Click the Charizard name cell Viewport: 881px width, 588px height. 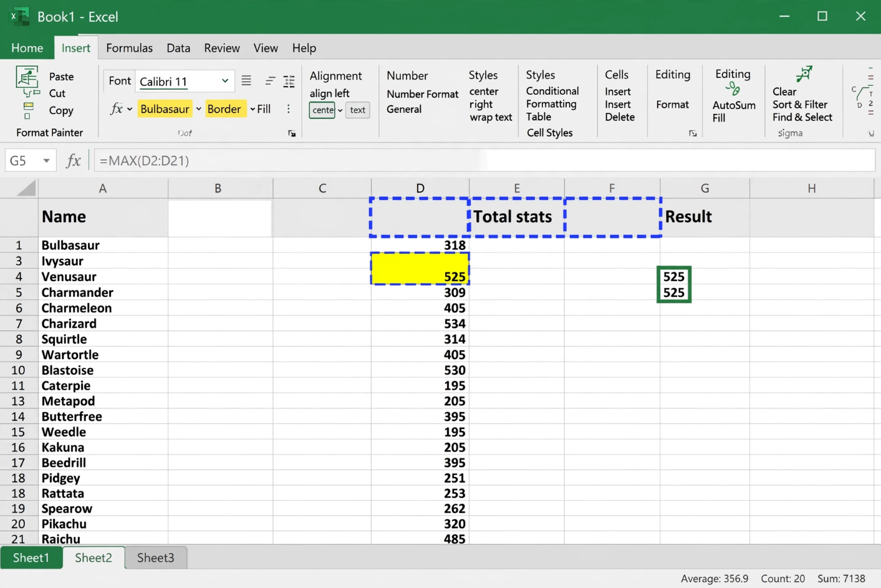(103, 324)
